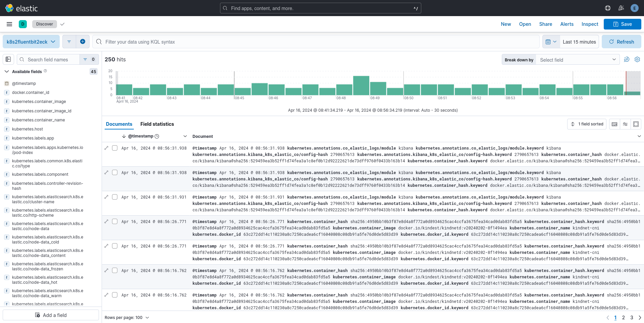
Task: Open the k8s2fluentbit2eck data view dropdown
Action: pyautogui.click(x=31, y=42)
